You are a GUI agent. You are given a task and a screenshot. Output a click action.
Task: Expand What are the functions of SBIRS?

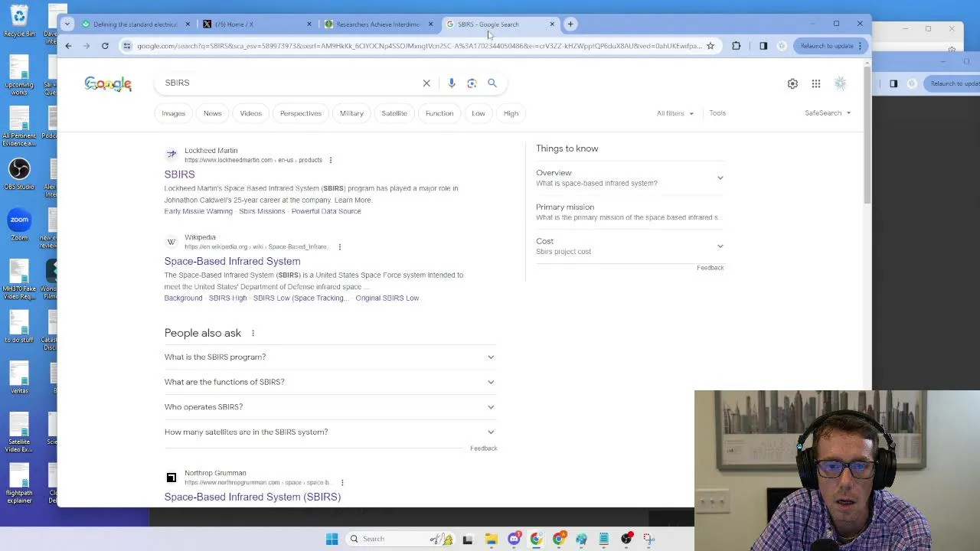[330, 382]
